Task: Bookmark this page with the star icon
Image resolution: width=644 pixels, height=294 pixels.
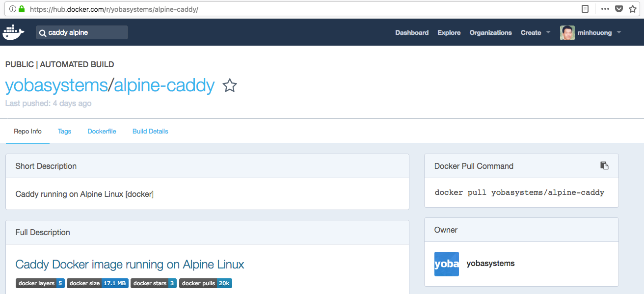Action: [x=633, y=9]
